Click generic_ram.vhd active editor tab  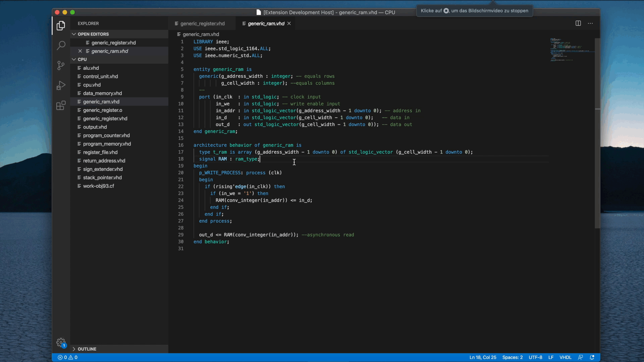pyautogui.click(x=266, y=23)
